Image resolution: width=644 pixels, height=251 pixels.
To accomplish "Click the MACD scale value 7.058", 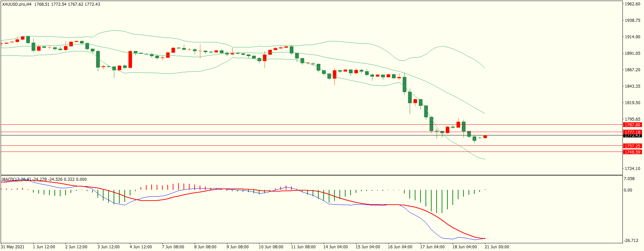I will (629, 179).
